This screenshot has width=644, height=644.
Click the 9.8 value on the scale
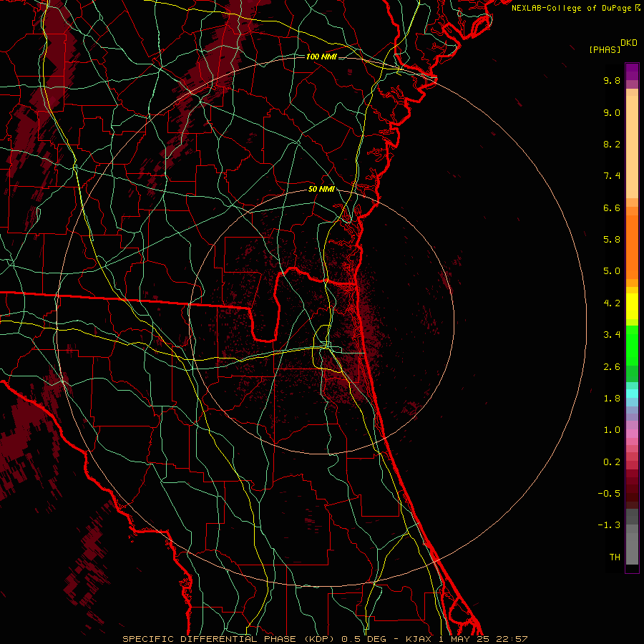(x=612, y=80)
